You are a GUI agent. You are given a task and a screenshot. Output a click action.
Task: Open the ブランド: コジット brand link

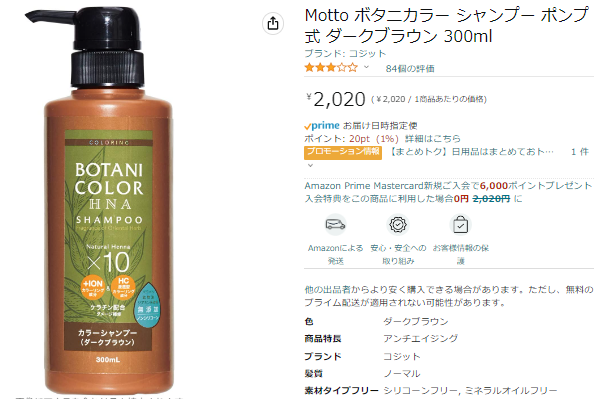click(345, 53)
